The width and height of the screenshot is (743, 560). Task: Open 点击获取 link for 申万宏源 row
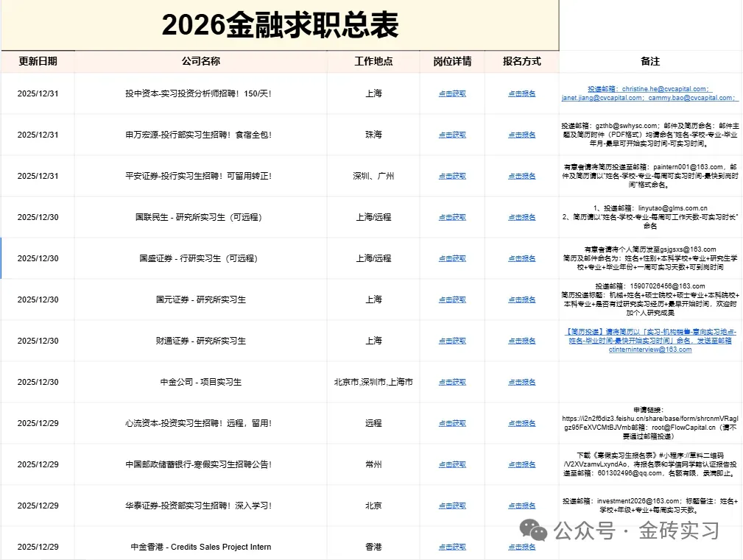(x=452, y=135)
